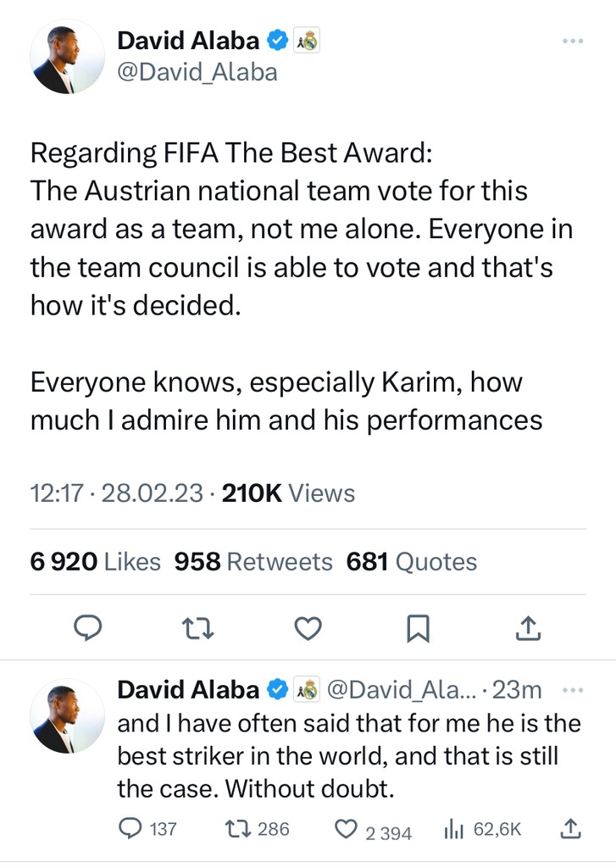Open the avatar on the reply tweet
616x868 pixels.
[68, 715]
